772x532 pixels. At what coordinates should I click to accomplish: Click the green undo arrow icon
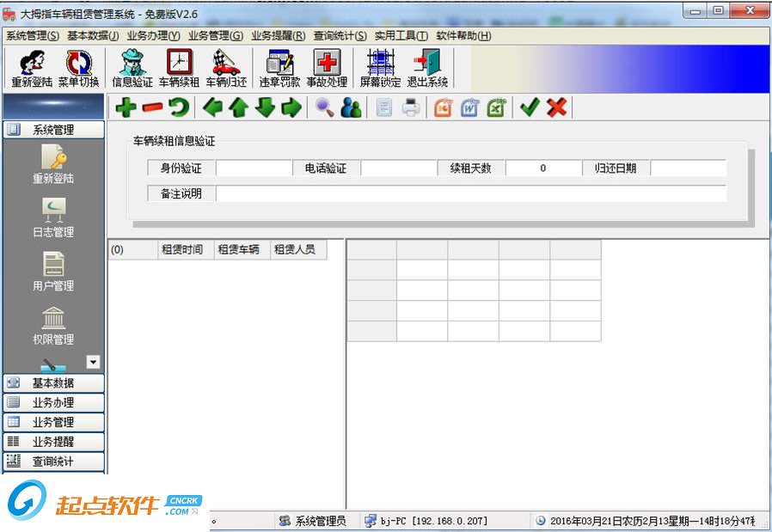[x=179, y=107]
